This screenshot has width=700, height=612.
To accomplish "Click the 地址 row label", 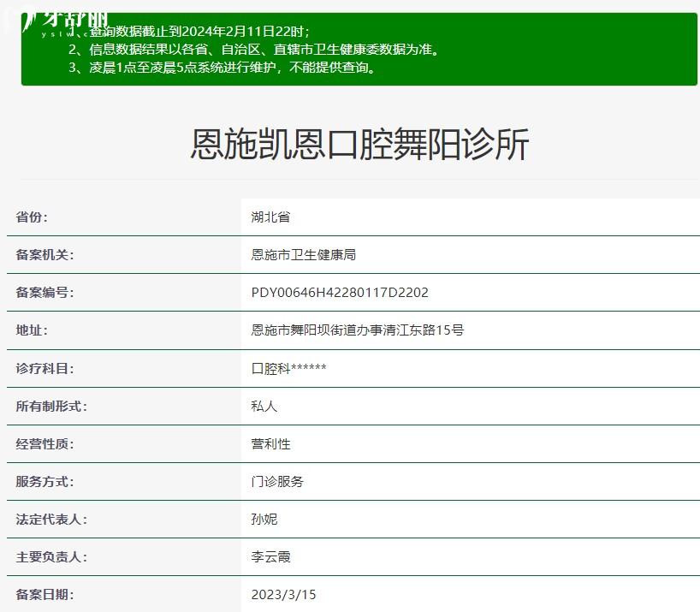I will point(32,330).
